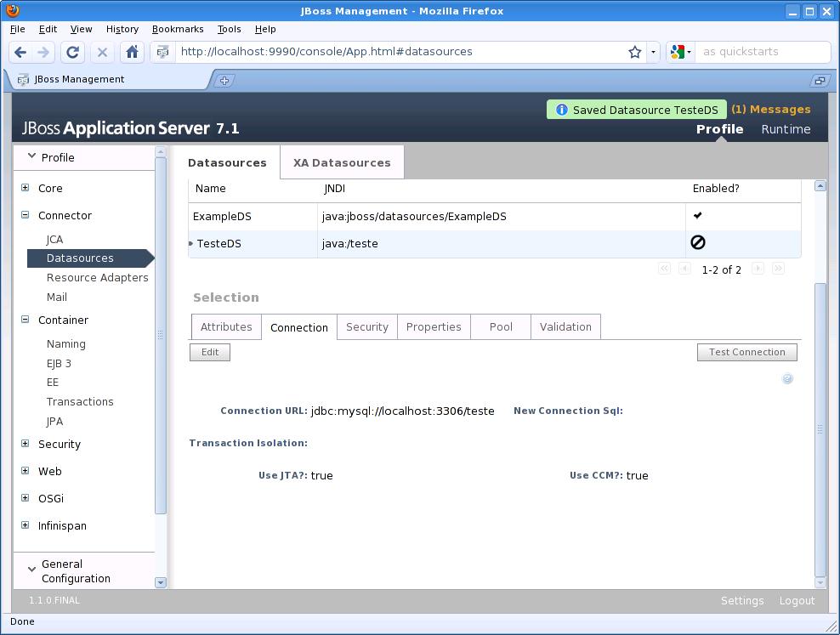Click the ExampleDS enabled checkmark
Image resolution: width=840 pixels, height=635 pixels.
tap(697, 215)
